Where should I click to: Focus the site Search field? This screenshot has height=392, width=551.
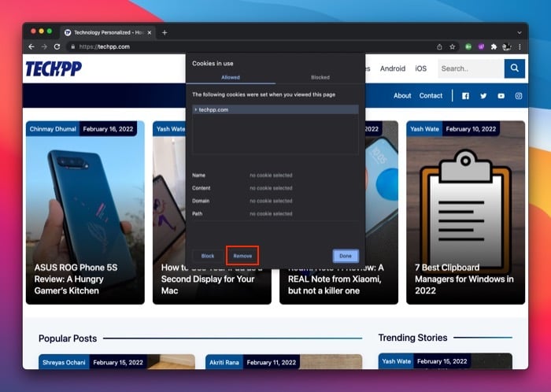coord(471,68)
